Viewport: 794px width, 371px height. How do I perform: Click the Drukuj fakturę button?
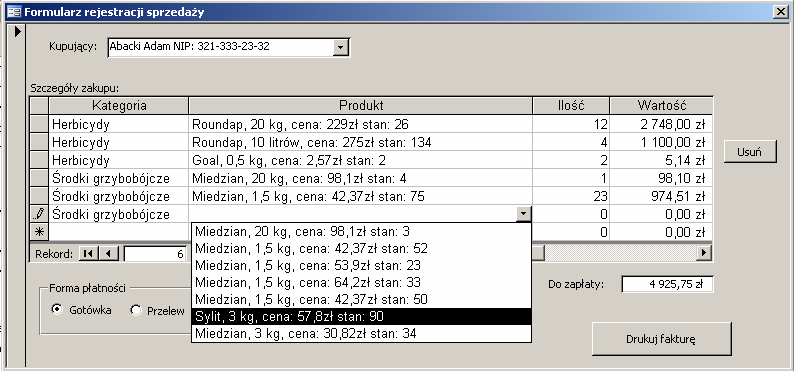point(661,339)
